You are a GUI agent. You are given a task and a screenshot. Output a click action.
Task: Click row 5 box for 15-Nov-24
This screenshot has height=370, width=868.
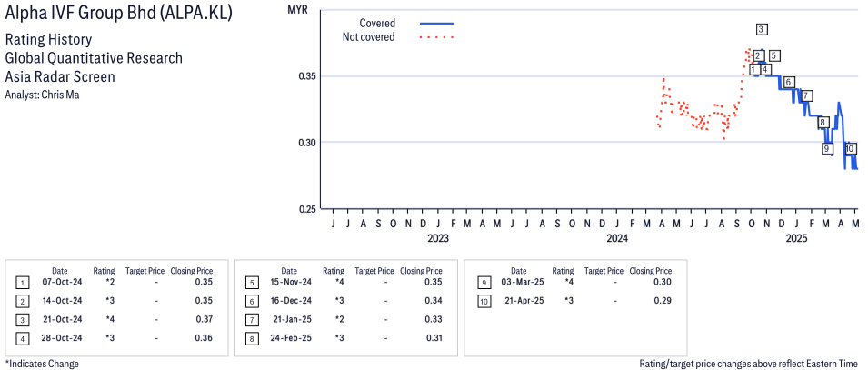tap(251, 284)
